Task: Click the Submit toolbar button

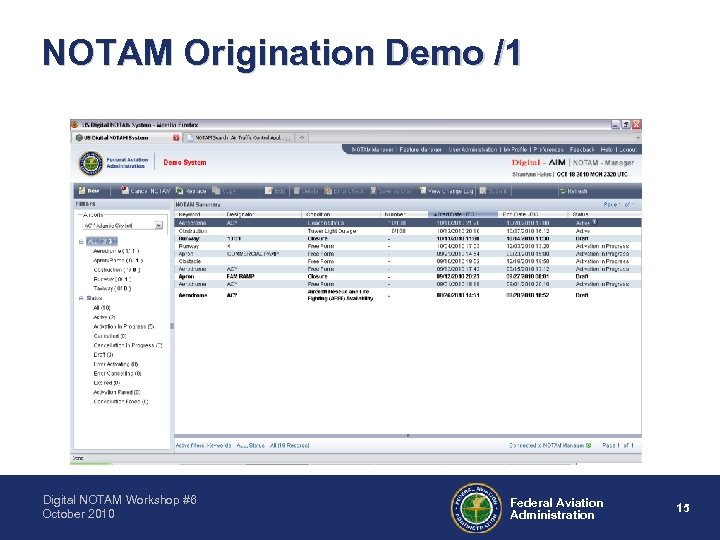Action: 493,191
